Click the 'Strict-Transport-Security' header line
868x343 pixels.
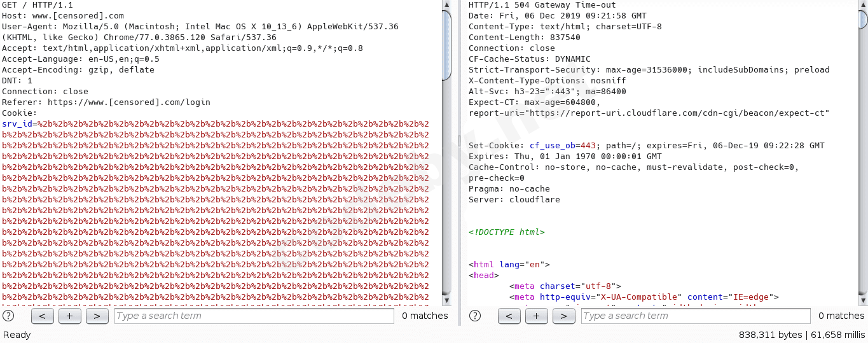[649, 70]
